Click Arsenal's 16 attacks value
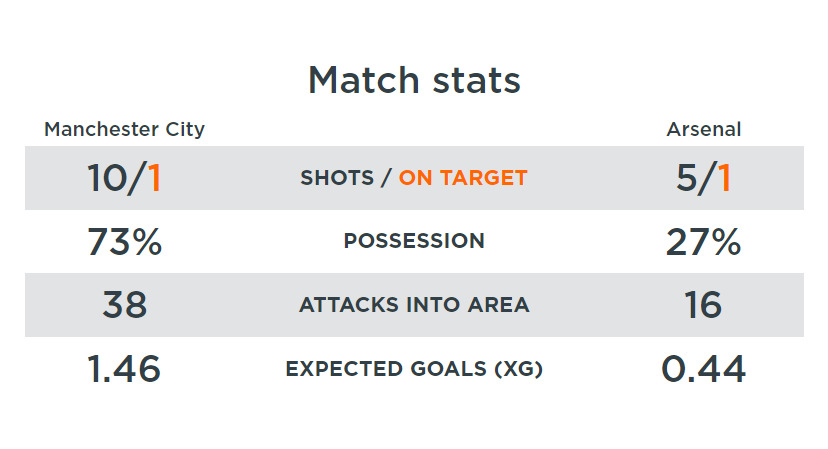 click(x=703, y=305)
